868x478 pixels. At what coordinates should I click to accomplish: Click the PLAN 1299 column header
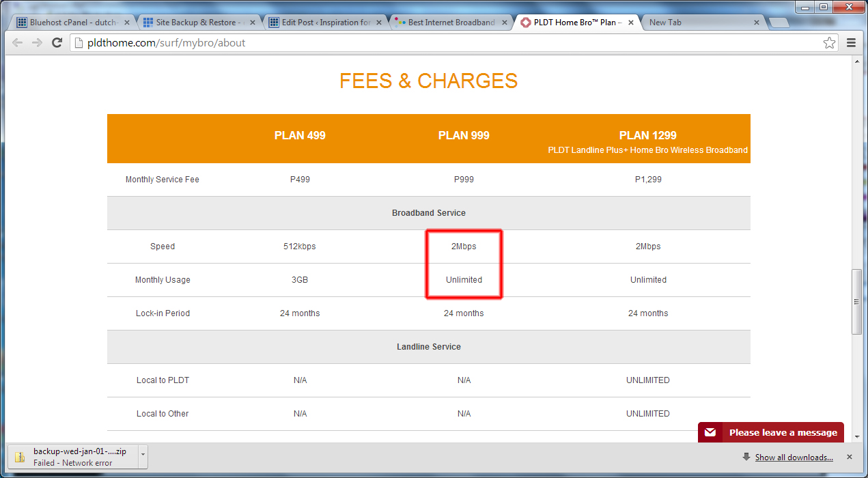coord(648,135)
